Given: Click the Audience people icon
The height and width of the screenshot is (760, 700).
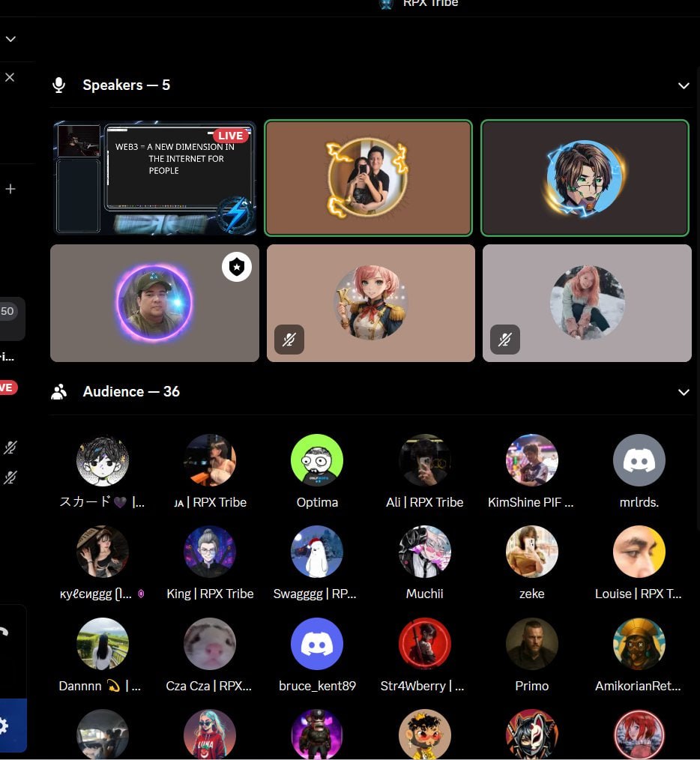Looking at the screenshot, I should 58,392.
